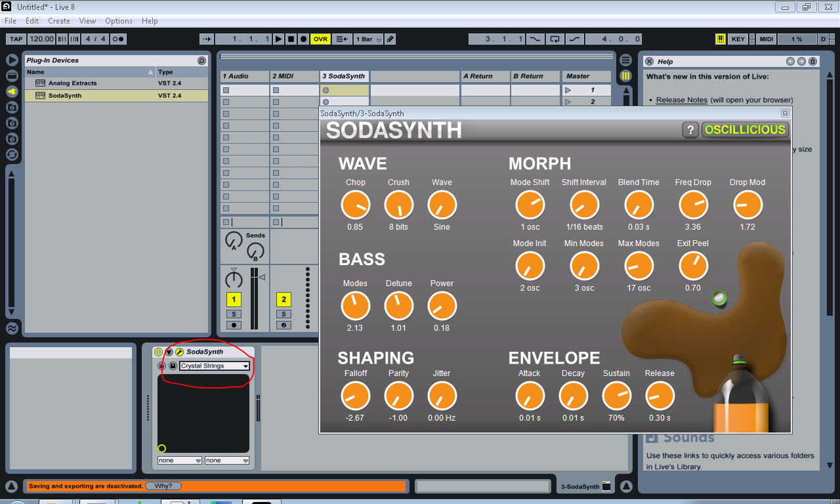Select the 3 SodaSynth track header

pyautogui.click(x=345, y=76)
